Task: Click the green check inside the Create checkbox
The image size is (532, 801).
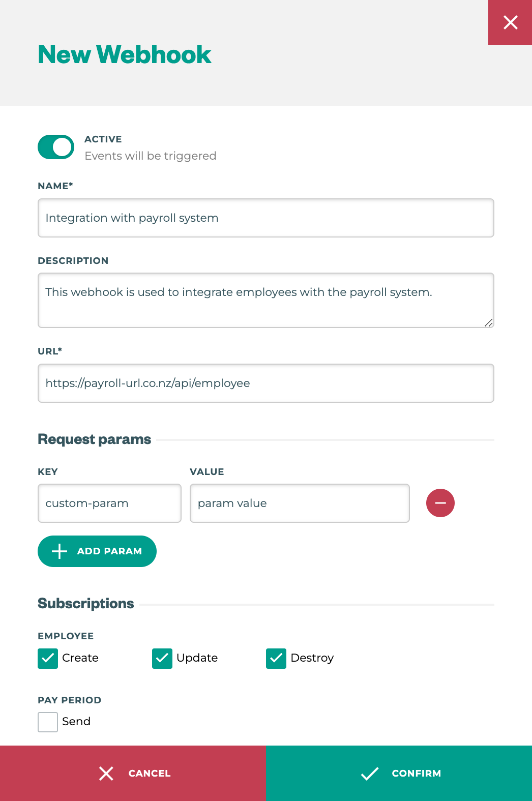Action: point(47,658)
